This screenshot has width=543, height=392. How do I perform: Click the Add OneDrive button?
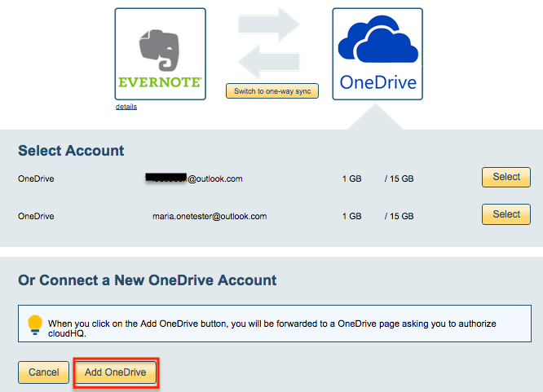(x=116, y=372)
